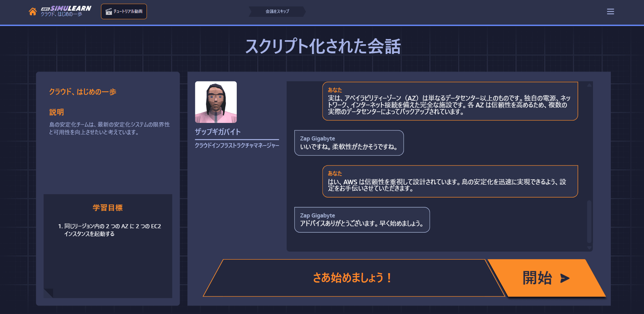Select the message はい、AWS は信頼性を重視して

tap(450, 181)
